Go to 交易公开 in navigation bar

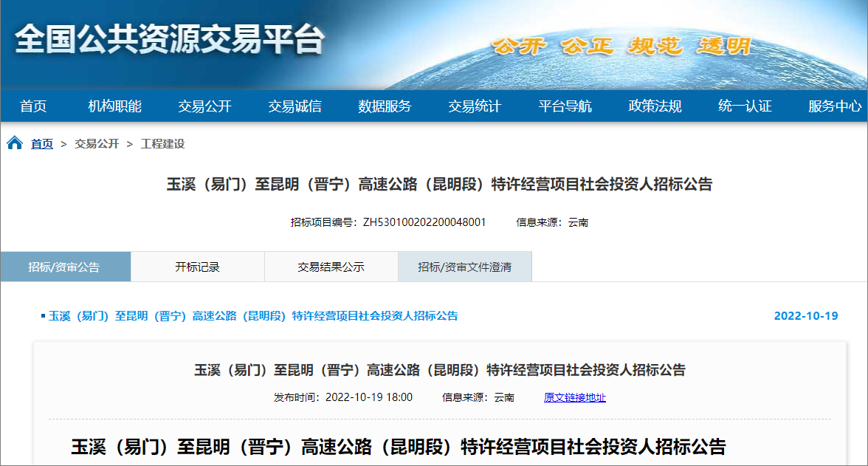[204, 106]
